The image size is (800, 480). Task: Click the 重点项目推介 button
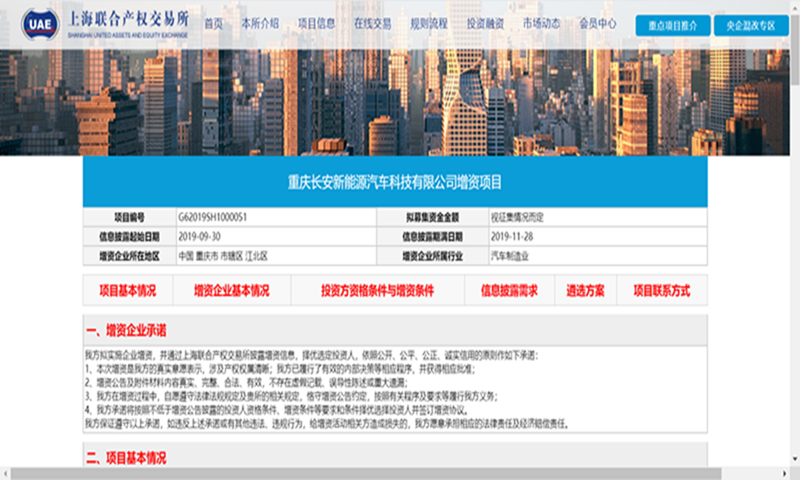(x=672, y=26)
